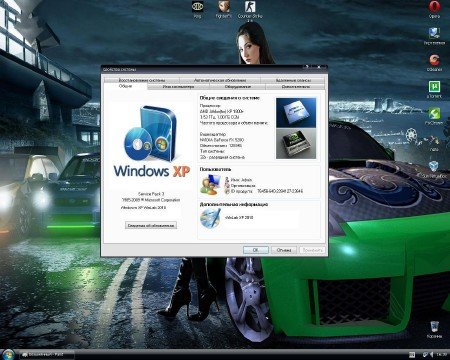Screen dimensions: 450x360
Task: Select the Имя компьютера tab
Action: click(178, 87)
